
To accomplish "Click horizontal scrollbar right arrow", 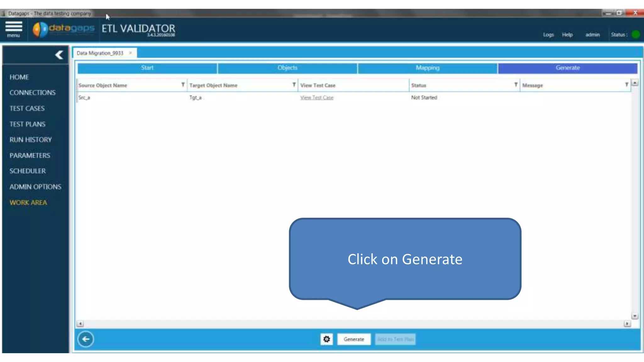I will 627,324.
